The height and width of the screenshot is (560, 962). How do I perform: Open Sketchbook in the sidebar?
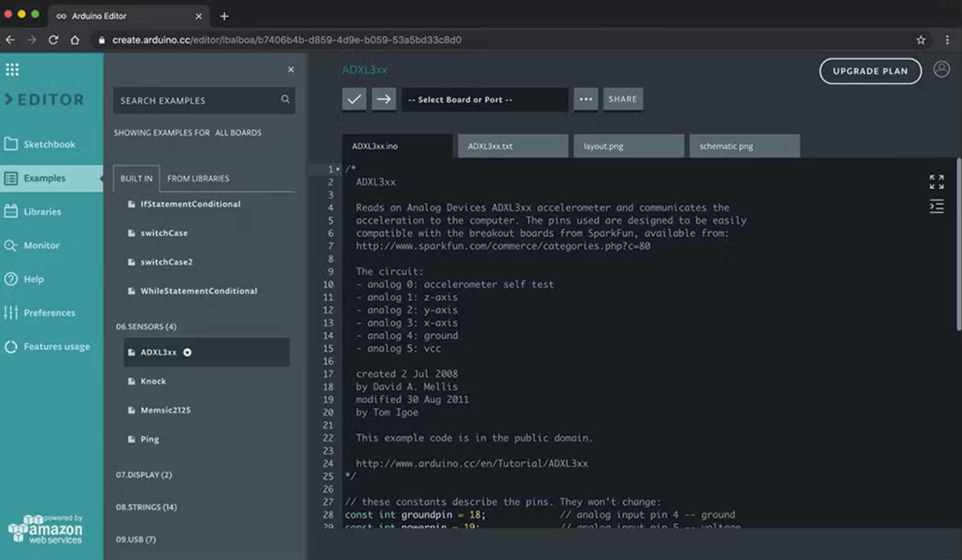49,144
